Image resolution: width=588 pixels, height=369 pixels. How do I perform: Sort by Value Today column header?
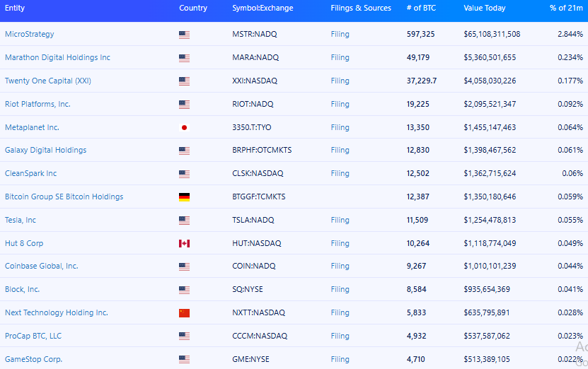pos(485,8)
